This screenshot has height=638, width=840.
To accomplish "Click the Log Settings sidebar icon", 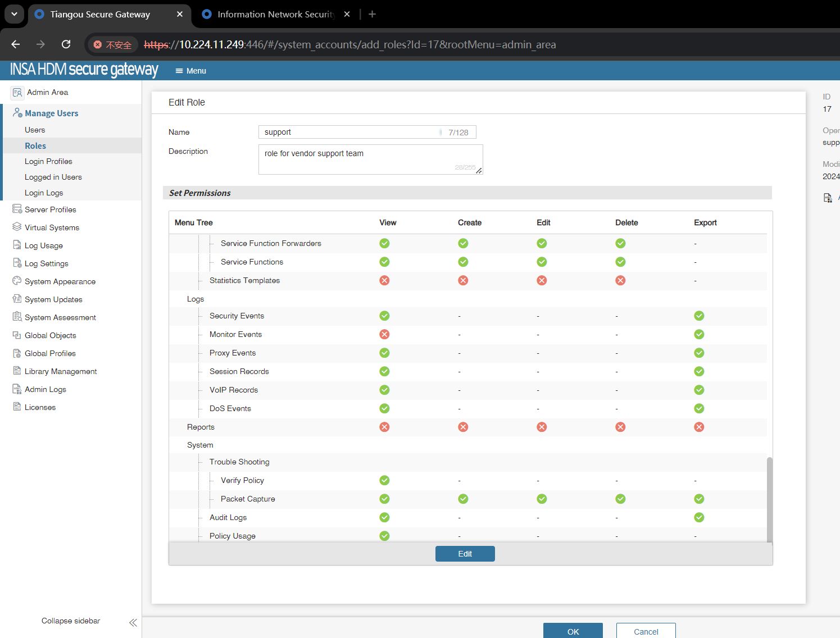I will (17, 263).
